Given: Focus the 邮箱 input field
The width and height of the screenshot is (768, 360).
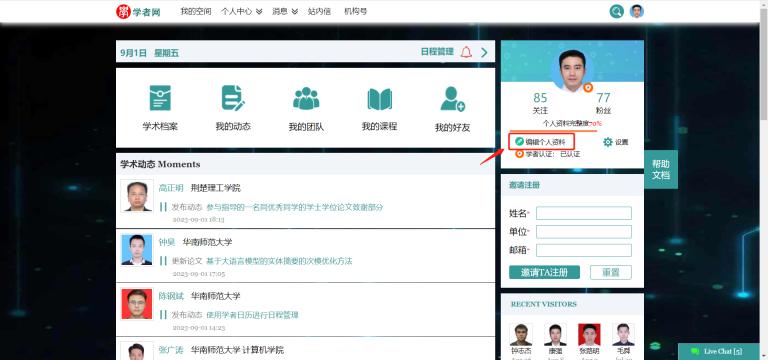Looking at the screenshot, I should (x=584, y=250).
